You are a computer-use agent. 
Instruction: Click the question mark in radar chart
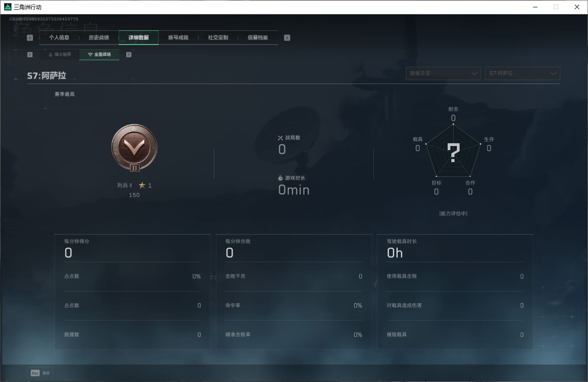[453, 153]
